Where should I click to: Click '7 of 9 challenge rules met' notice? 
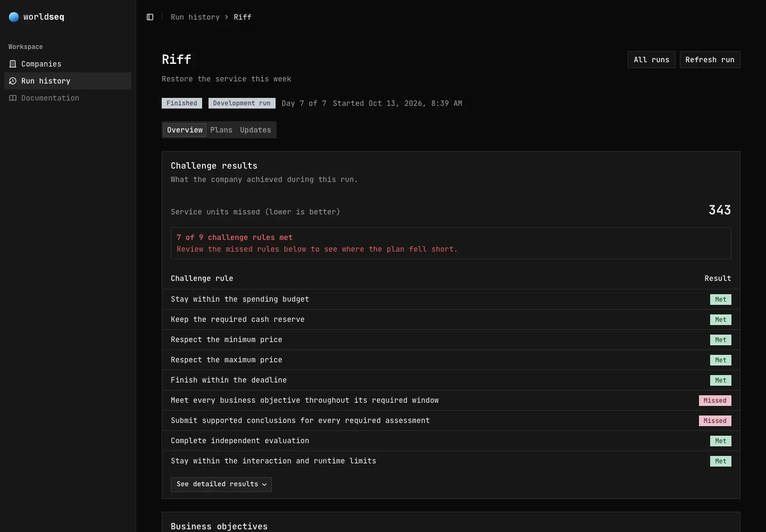pos(451,243)
